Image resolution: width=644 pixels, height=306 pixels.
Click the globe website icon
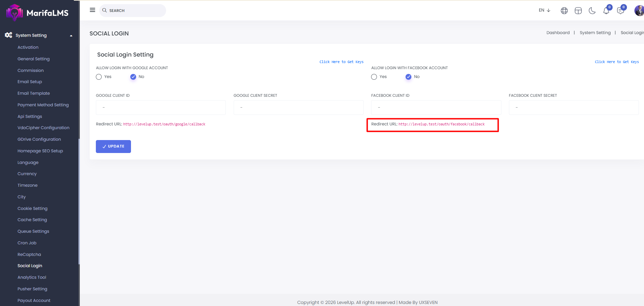(x=564, y=11)
